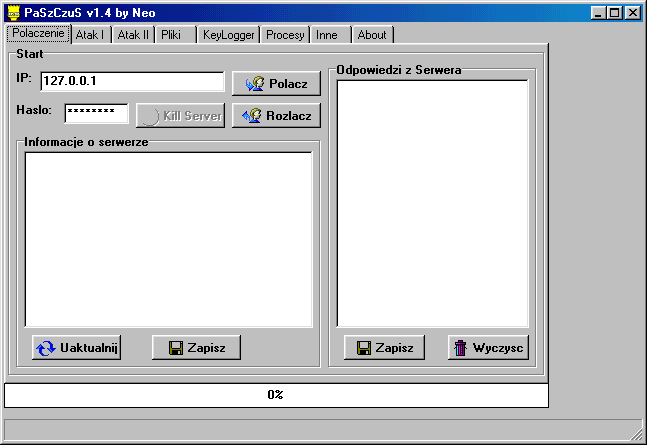
Task: Open the Inne tab
Action: [x=327, y=35]
